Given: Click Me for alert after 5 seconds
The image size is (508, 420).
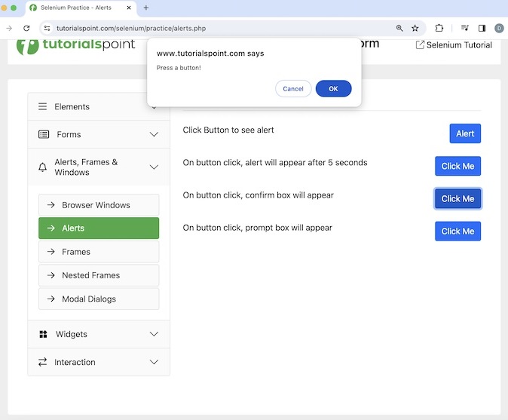Looking at the screenshot, I should coord(458,166).
